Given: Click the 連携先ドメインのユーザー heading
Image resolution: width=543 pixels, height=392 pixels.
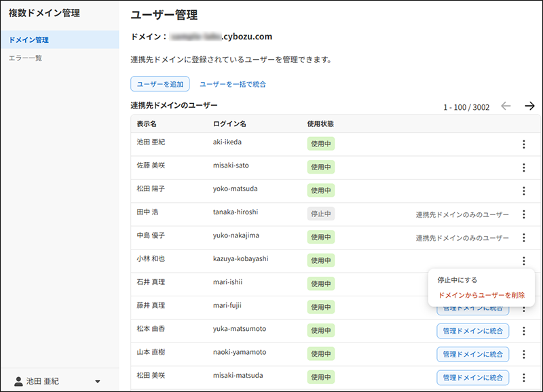Looking at the screenshot, I should tap(174, 105).
